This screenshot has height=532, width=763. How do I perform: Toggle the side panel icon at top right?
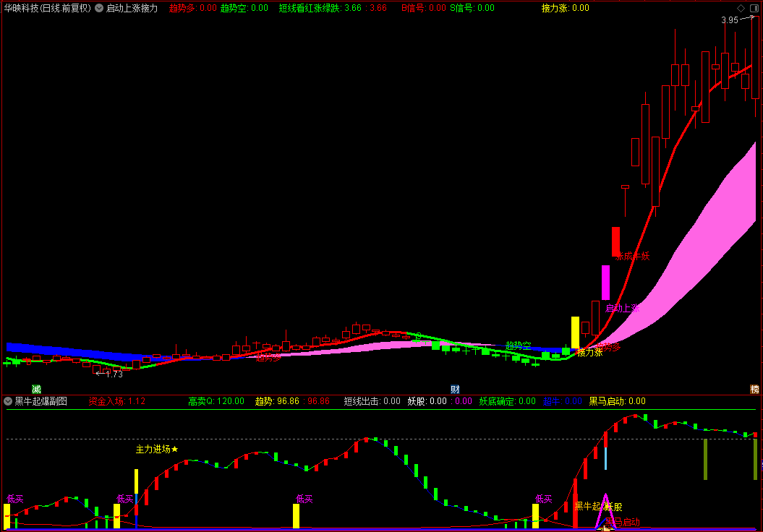[x=754, y=8]
